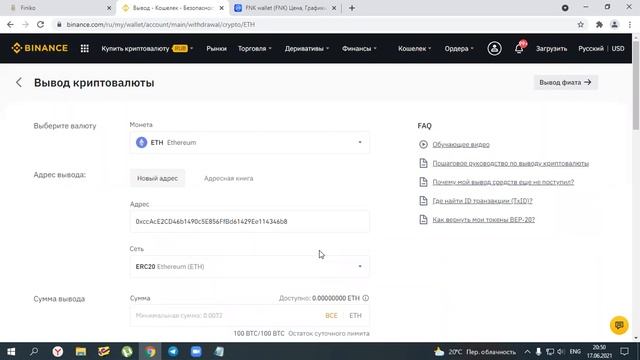Switch to the Адресная книга tab

[x=229, y=178]
